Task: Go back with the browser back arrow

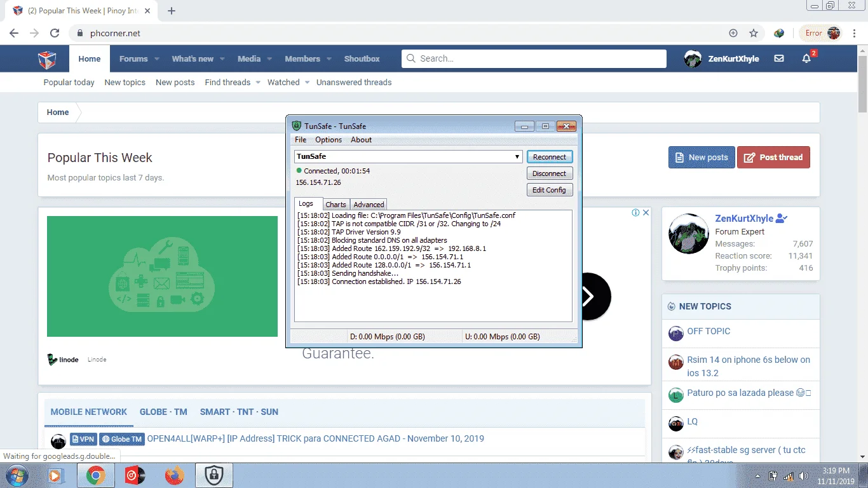Action: [14, 33]
